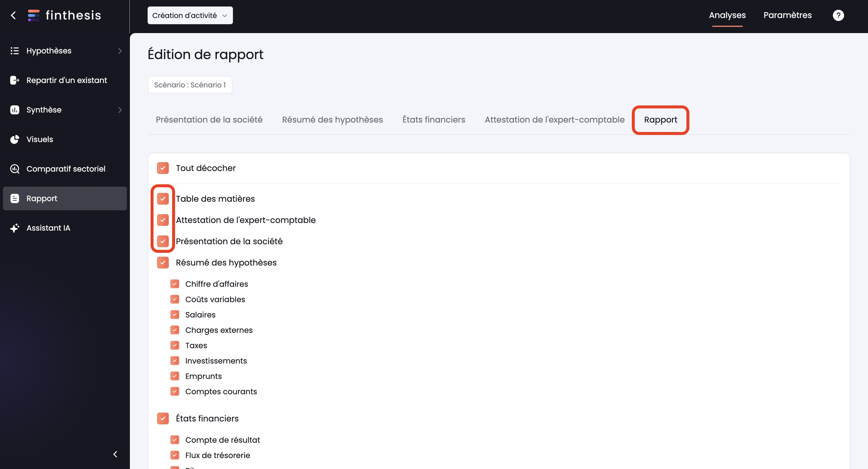Expand the Synthèse submenu chevron
This screenshot has height=469, width=868.
click(x=120, y=110)
